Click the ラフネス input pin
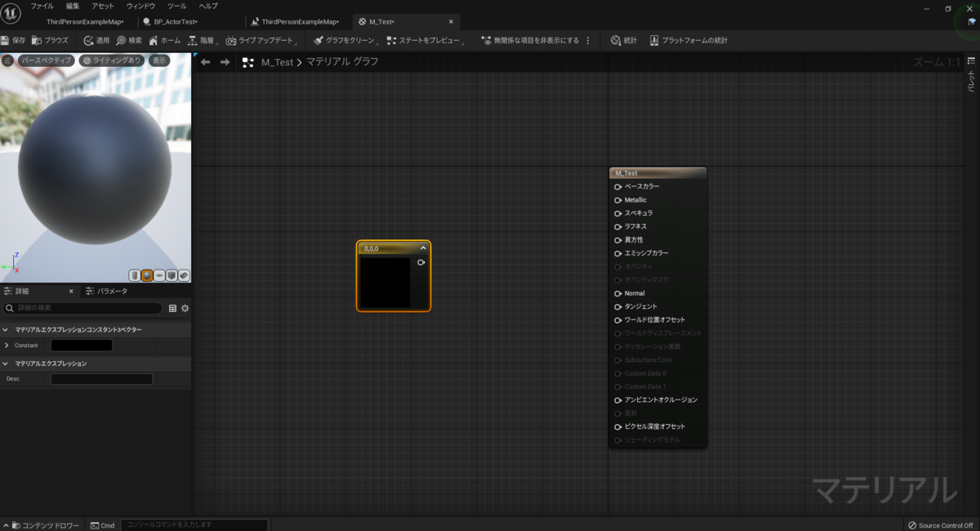 [617, 226]
